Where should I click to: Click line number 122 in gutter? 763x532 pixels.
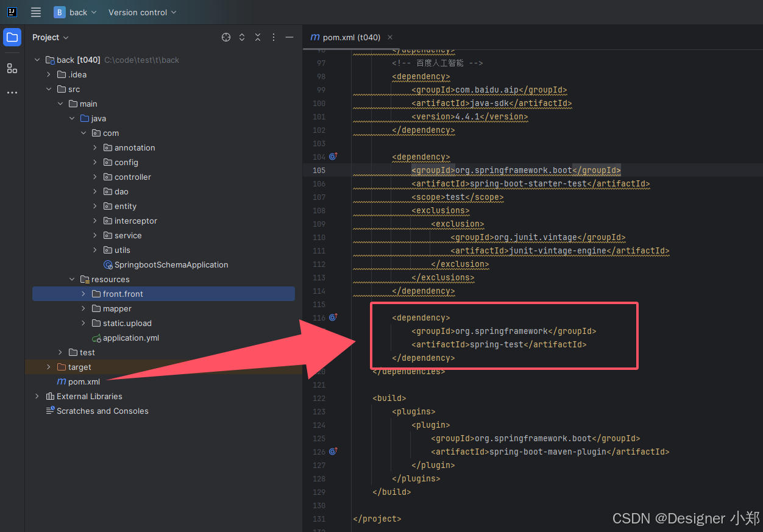tap(319, 398)
